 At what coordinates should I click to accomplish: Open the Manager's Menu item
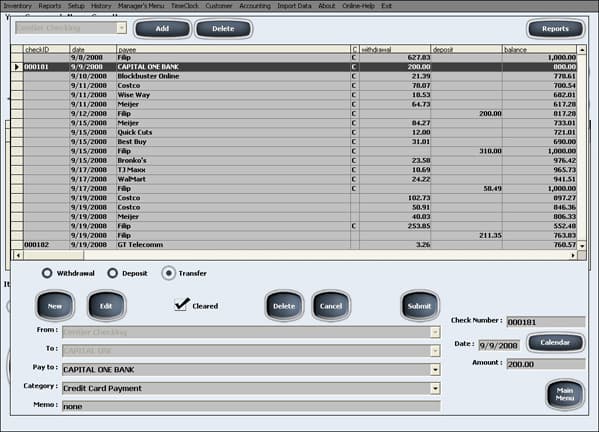pos(141,6)
